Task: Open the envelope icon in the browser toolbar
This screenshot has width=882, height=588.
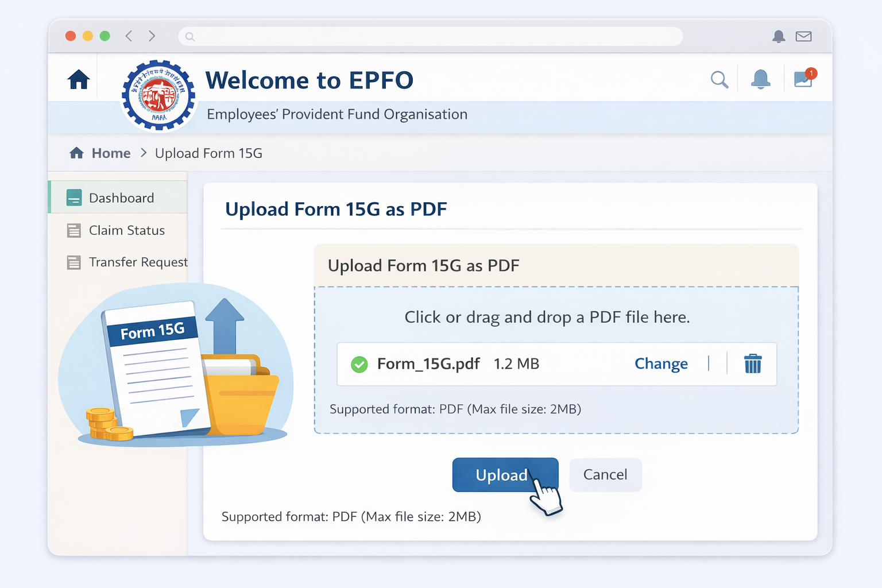Action: (x=803, y=36)
